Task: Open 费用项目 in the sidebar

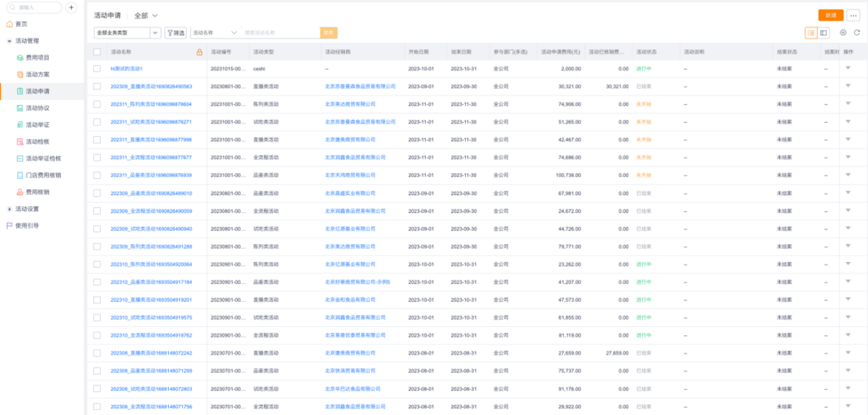Action: pos(37,58)
